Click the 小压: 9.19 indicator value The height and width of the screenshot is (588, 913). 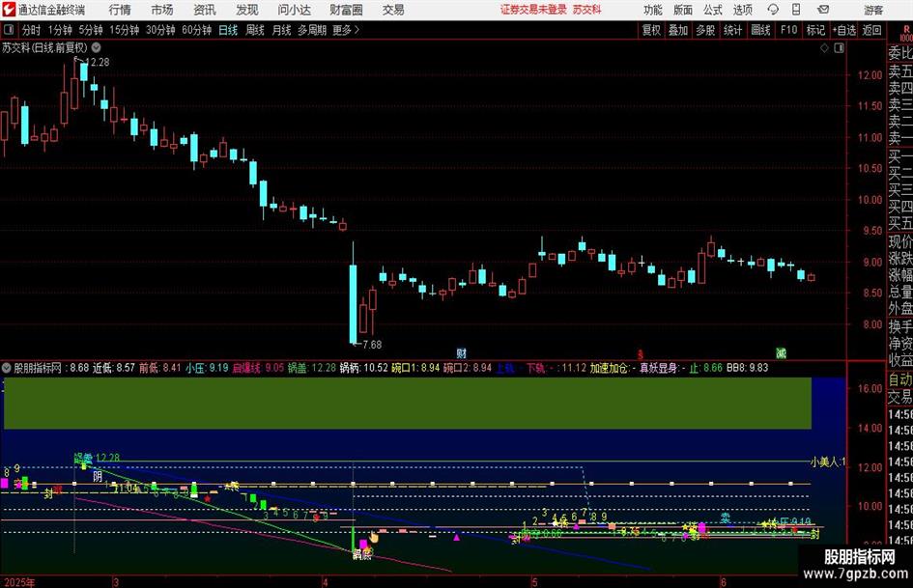tap(207, 368)
